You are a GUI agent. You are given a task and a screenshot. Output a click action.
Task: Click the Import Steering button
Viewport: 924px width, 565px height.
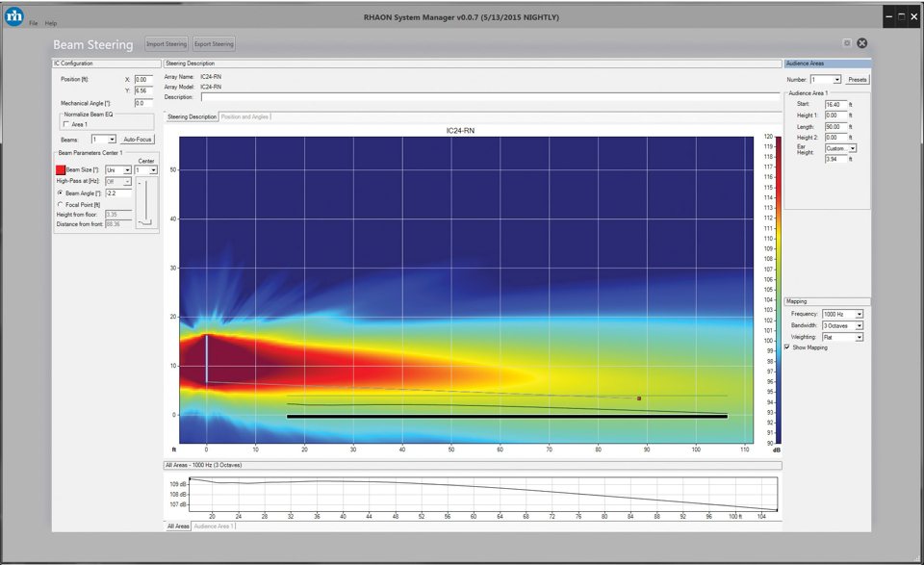[x=167, y=44]
